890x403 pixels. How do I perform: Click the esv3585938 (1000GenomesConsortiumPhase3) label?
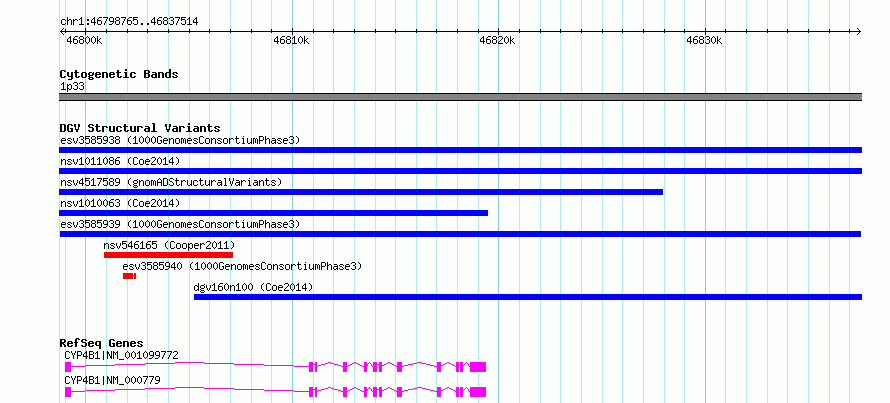tap(180, 140)
